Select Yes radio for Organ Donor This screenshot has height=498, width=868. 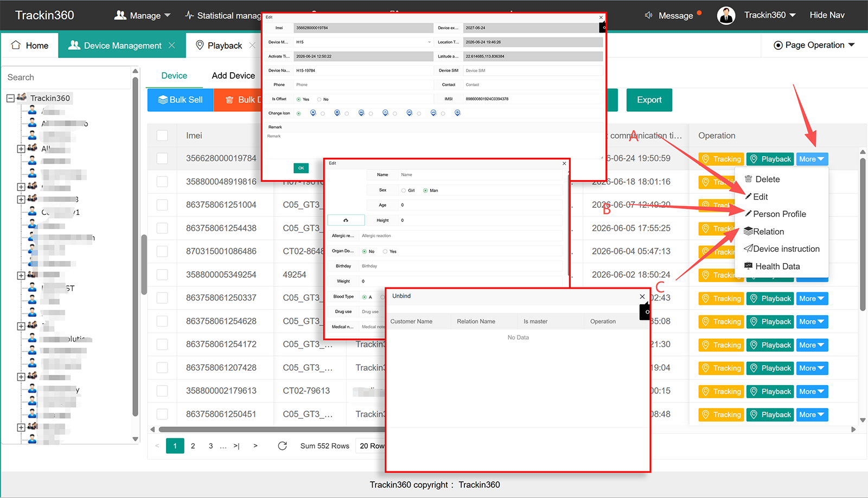point(385,251)
